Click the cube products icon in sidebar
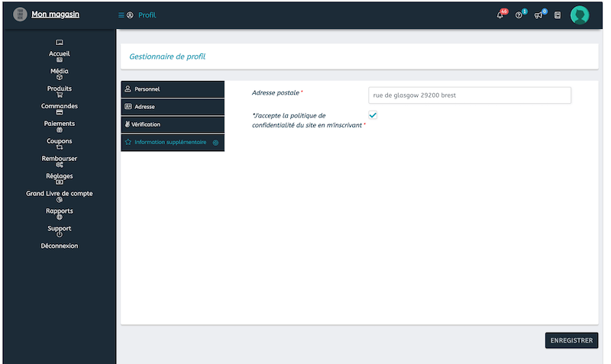The height and width of the screenshot is (364, 611). 60,77
